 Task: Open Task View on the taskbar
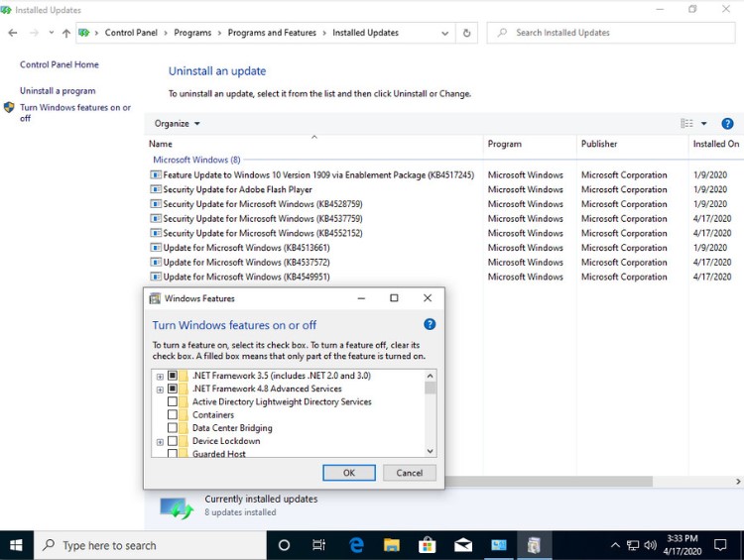tap(318, 545)
